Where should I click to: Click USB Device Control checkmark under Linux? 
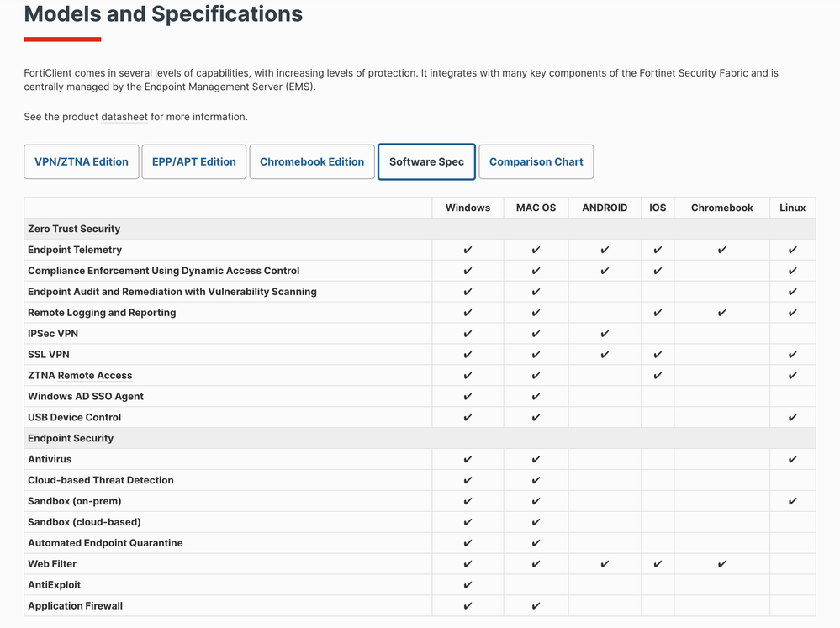[792, 418]
